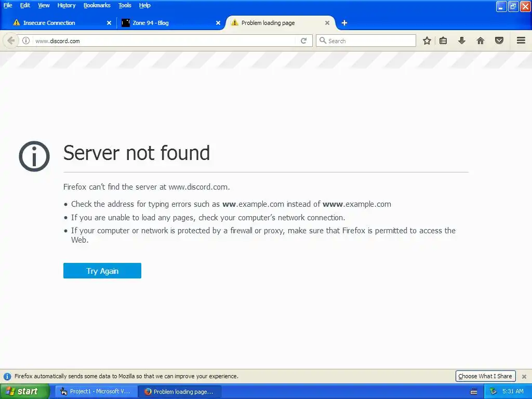Screen dimensions: 532x399
Task: Open the downloads arrow icon
Action: coord(462,41)
